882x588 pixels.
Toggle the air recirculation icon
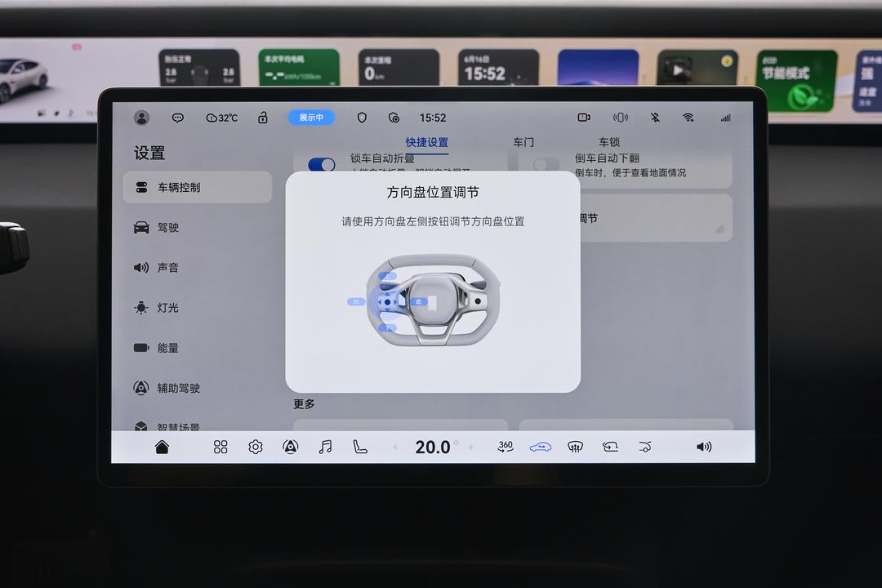click(x=610, y=447)
